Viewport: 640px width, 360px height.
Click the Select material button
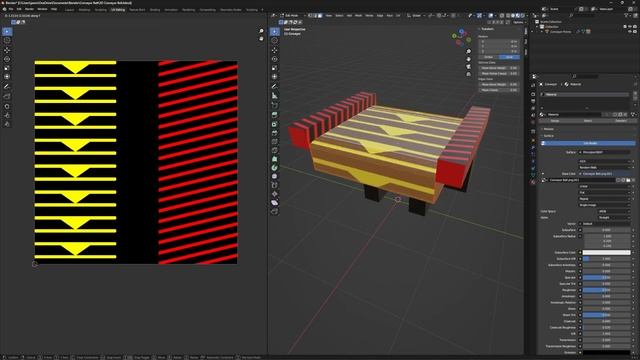pos(588,121)
